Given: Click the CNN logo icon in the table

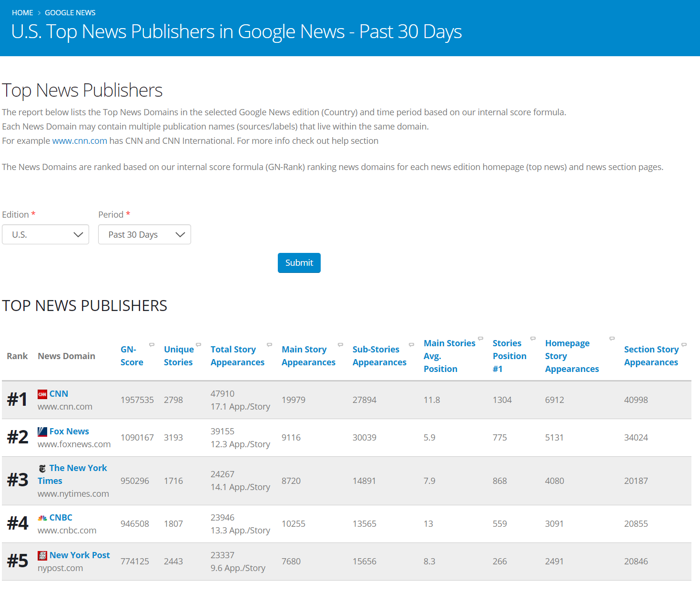Looking at the screenshot, I should tap(42, 394).
